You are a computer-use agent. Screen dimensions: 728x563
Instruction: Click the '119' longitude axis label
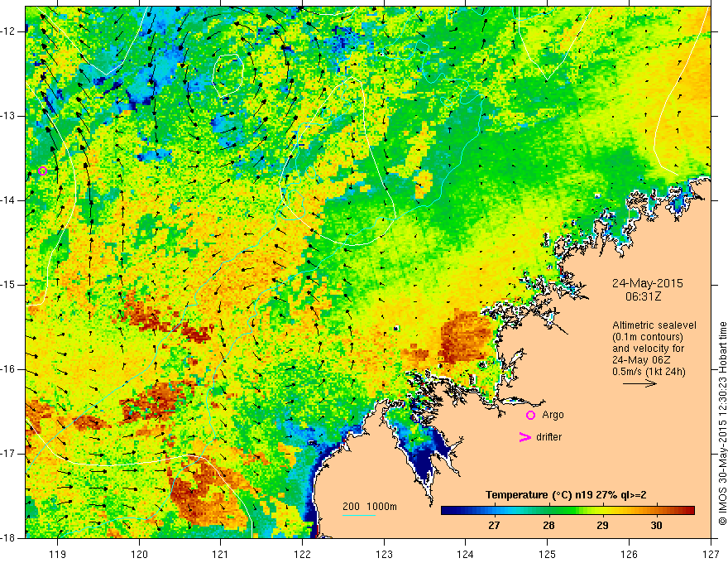click(x=58, y=554)
